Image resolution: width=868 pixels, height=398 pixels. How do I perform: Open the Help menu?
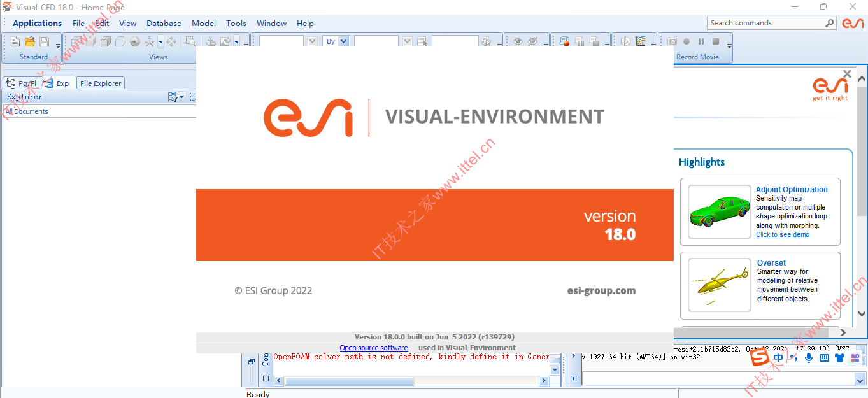point(305,24)
